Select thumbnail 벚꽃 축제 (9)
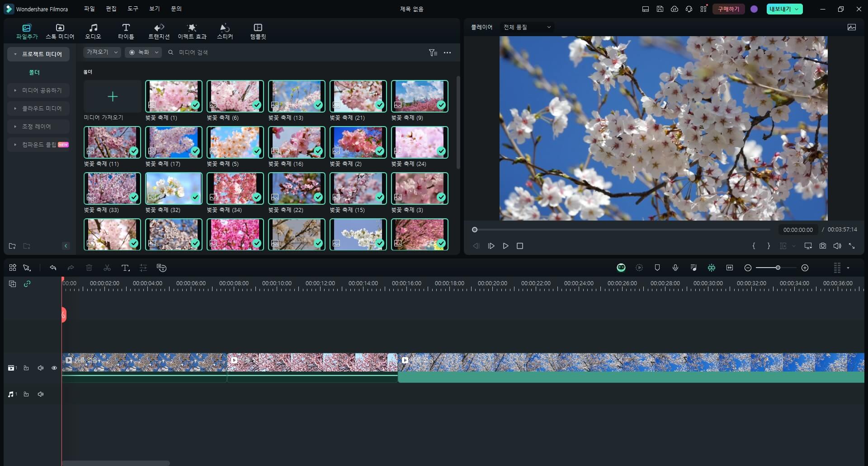The width and height of the screenshot is (868, 466). coord(420,96)
